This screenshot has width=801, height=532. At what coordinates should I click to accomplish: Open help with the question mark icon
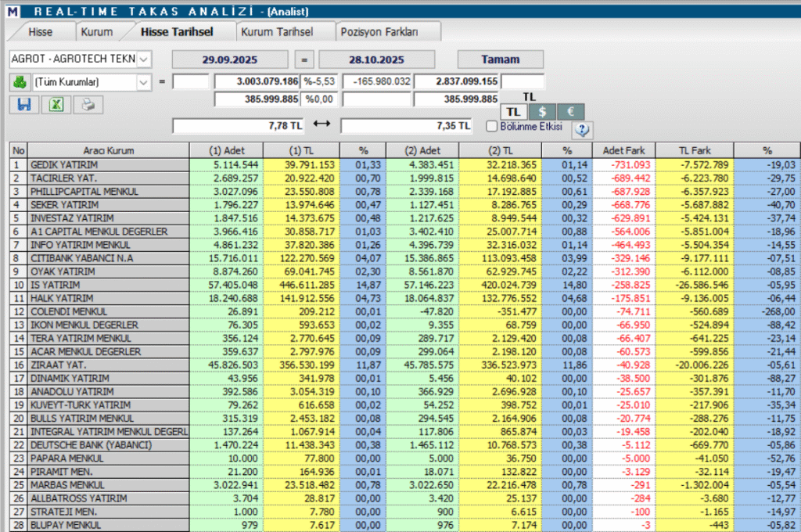(583, 129)
